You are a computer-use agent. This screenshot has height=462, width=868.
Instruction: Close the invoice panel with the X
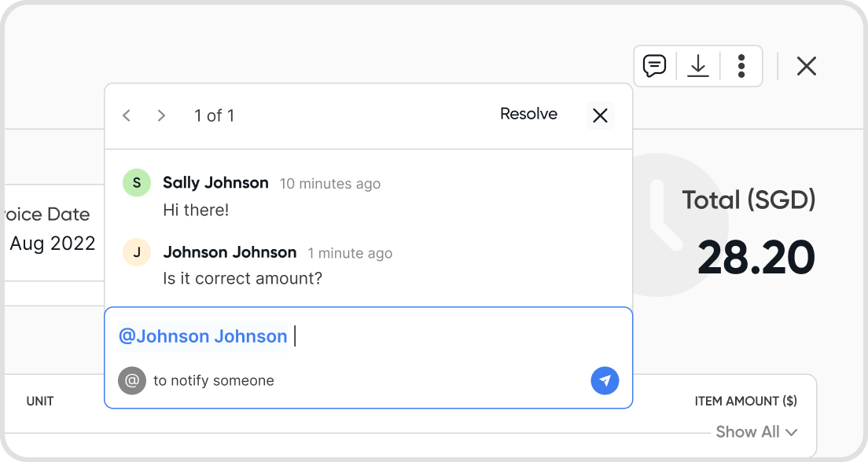[806, 66]
